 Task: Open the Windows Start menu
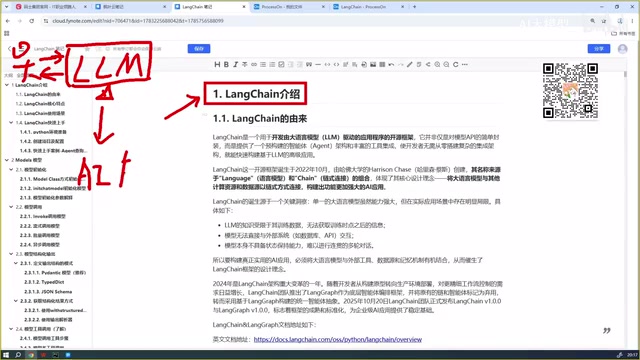pyautogui.click(x=6, y=355)
